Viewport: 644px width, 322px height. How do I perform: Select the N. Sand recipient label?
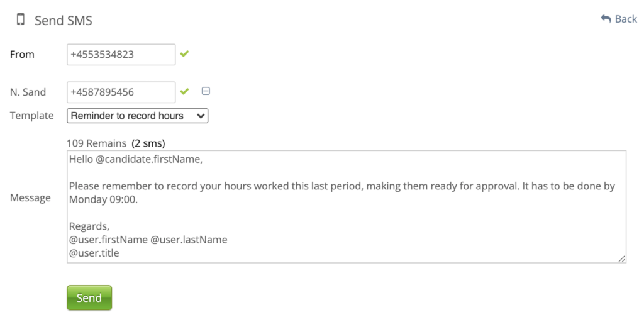click(28, 92)
